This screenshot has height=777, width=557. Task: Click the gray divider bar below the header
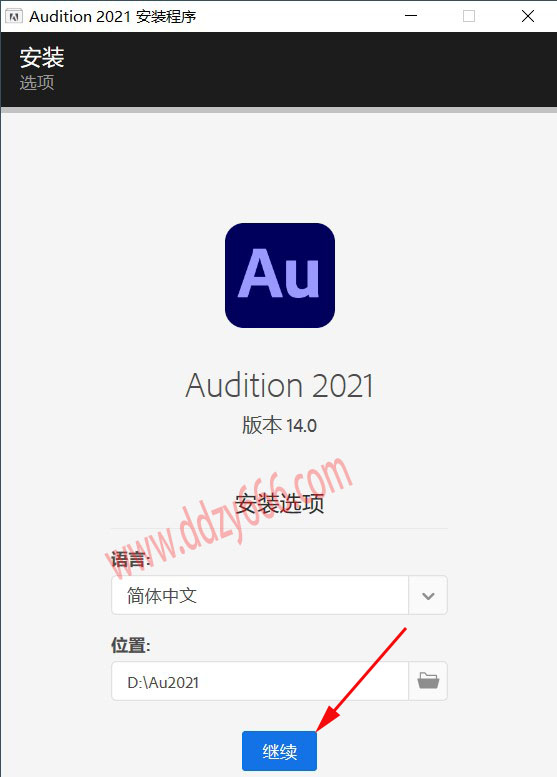tap(278, 110)
